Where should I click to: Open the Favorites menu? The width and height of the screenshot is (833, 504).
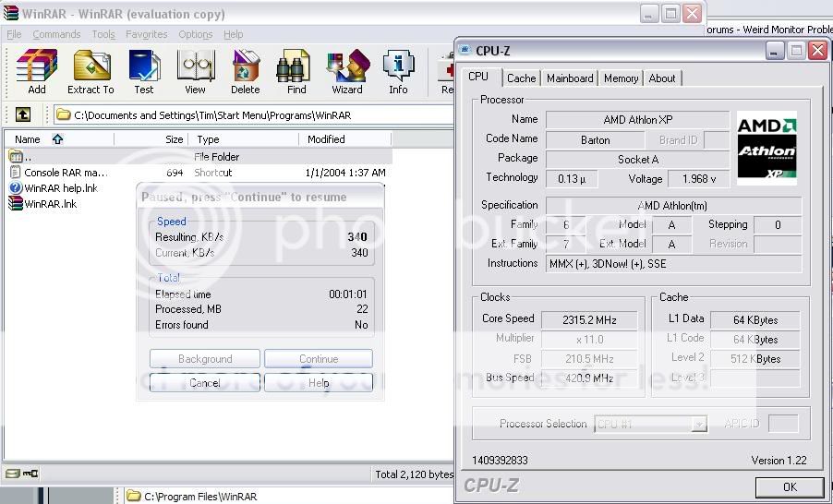[x=147, y=34]
